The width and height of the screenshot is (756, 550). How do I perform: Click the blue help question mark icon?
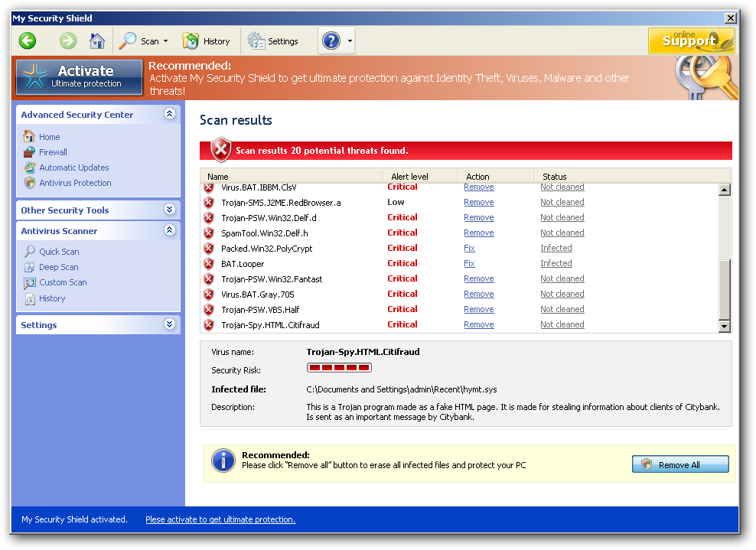[x=331, y=41]
